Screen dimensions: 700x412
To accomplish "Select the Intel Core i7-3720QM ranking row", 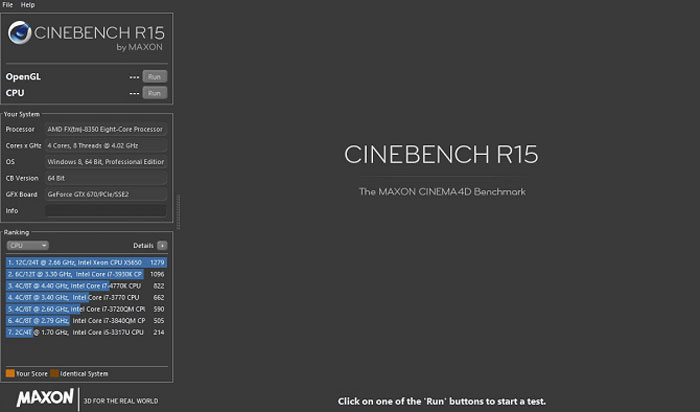I will coord(87,309).
